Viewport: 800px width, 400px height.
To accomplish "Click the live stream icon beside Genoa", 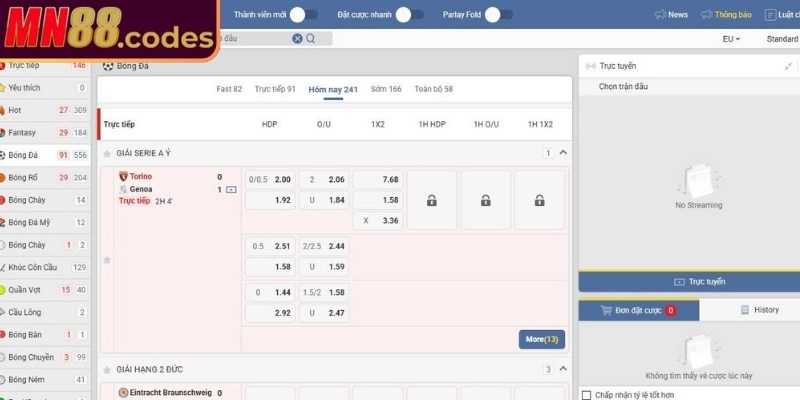I will 232,189.
